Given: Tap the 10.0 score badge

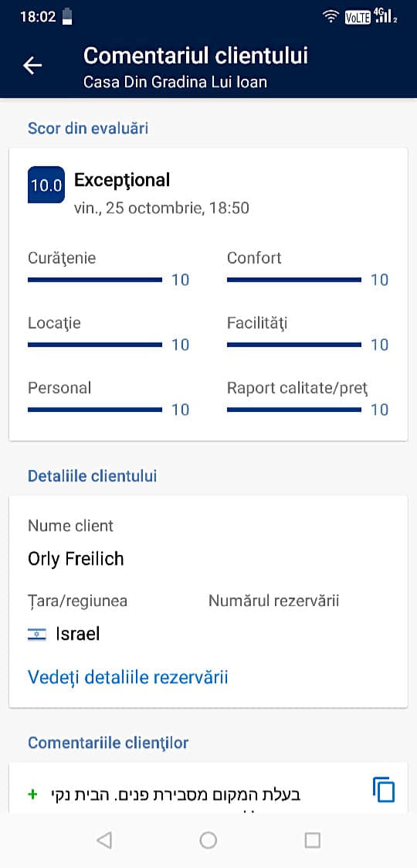Looking at the screenshot, I should pos(46,184).
